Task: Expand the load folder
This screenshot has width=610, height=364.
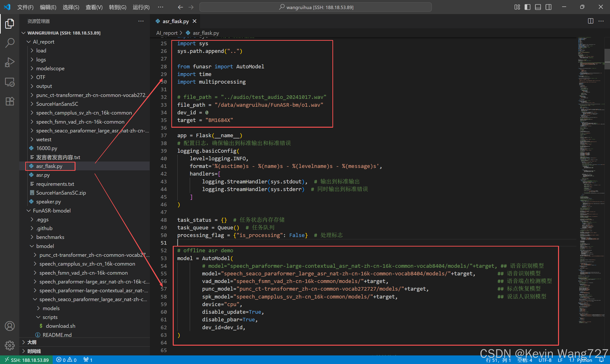Action: tap(85, 51)
